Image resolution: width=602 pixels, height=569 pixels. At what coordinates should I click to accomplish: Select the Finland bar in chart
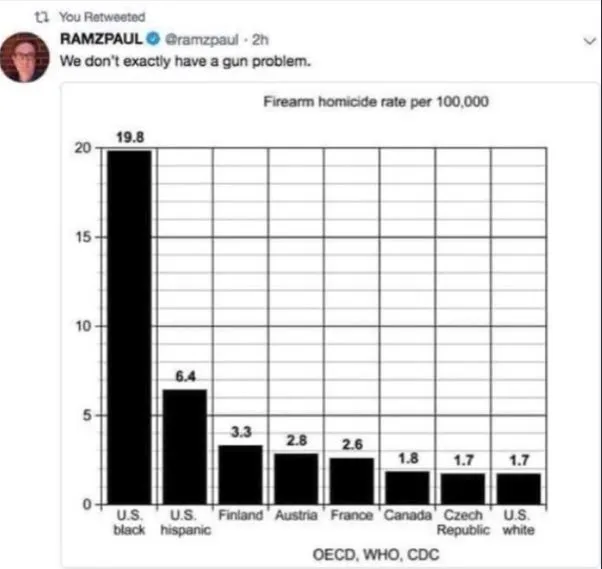point(240,474)
